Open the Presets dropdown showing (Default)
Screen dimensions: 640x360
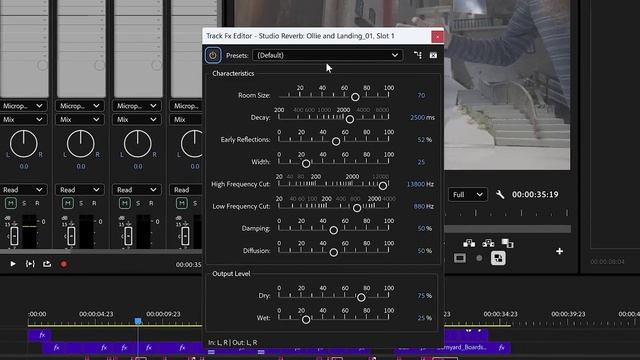[327, 55]
